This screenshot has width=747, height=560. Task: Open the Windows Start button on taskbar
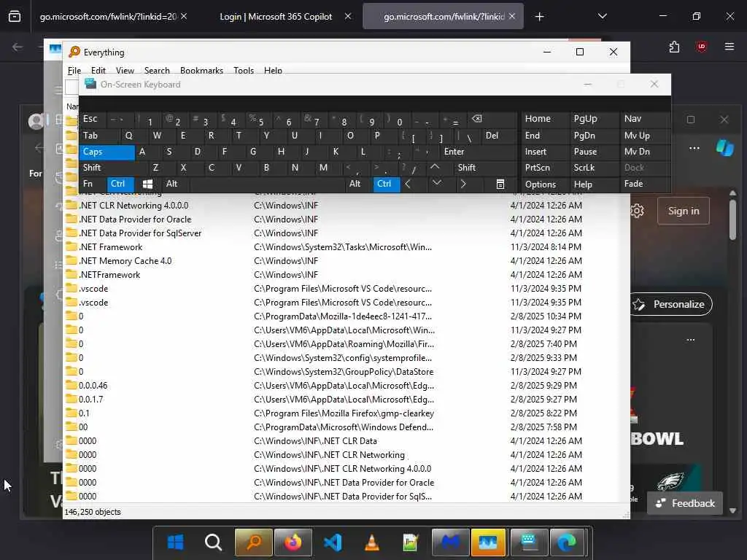coord(175,542)
